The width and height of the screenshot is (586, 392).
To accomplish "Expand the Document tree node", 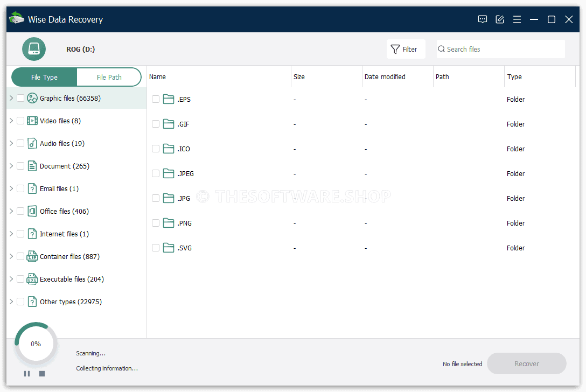I will (x=11, y=166).
